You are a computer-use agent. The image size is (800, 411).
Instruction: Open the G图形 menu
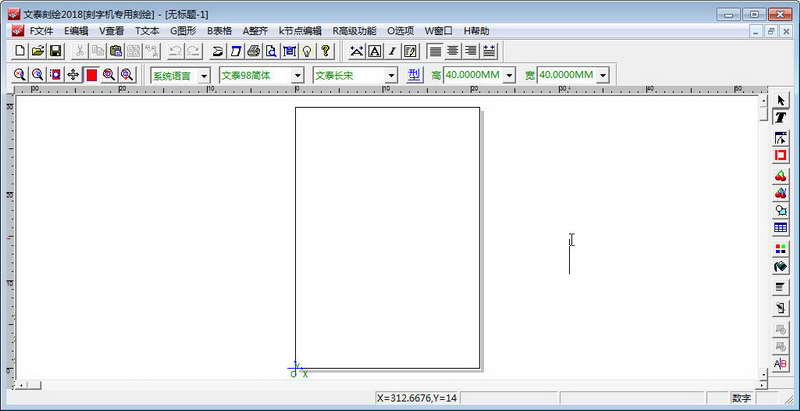coord(183,31)
